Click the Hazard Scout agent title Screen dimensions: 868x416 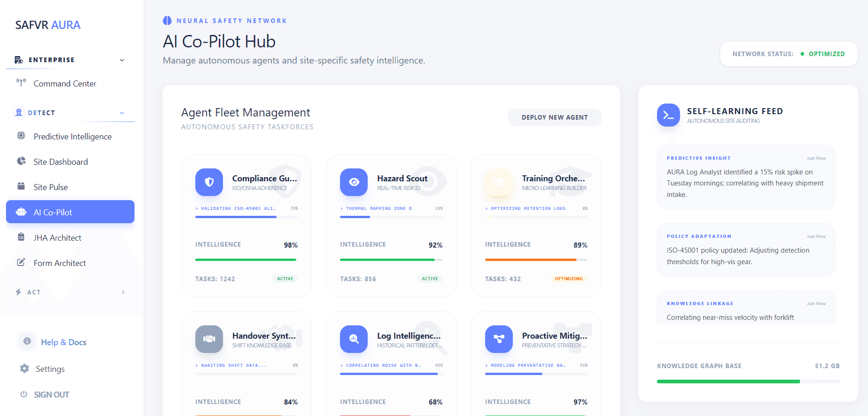point(402,178)
